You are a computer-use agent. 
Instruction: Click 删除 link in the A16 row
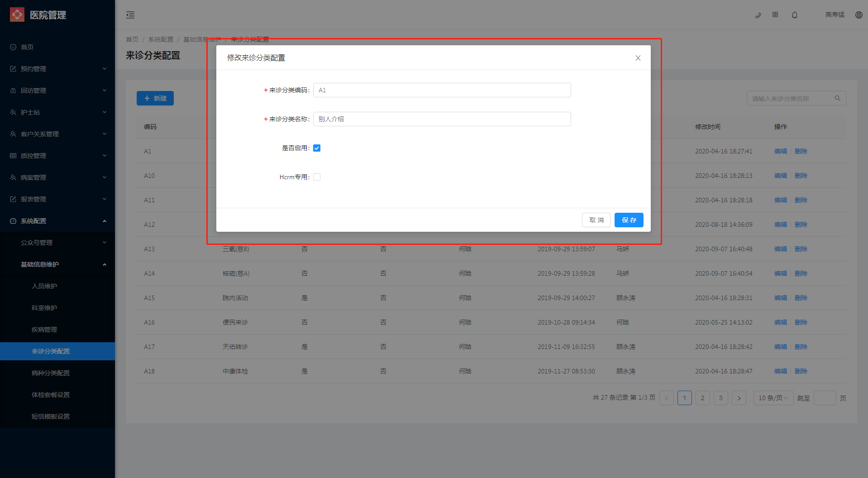pyautogui.click(x=801, y=322)
